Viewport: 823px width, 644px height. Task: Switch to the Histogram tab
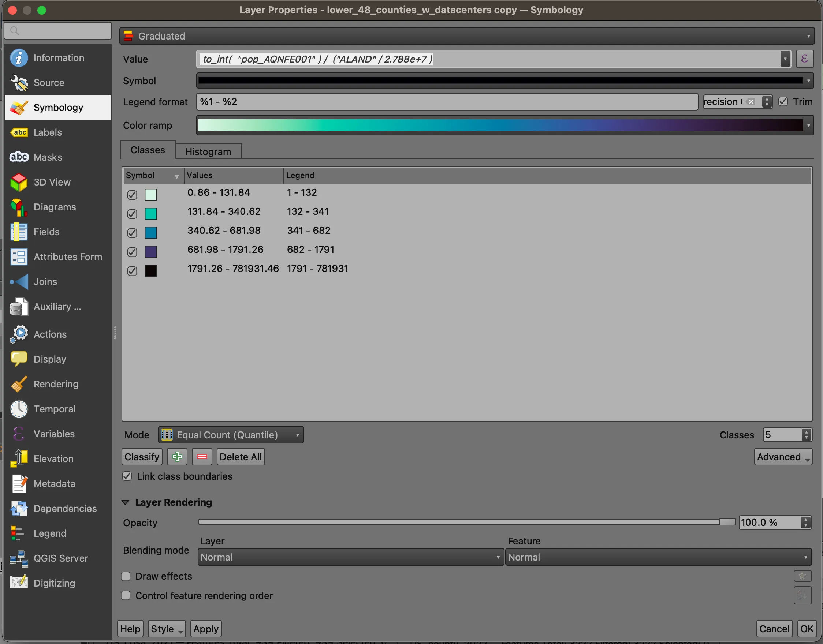point(208,151)
